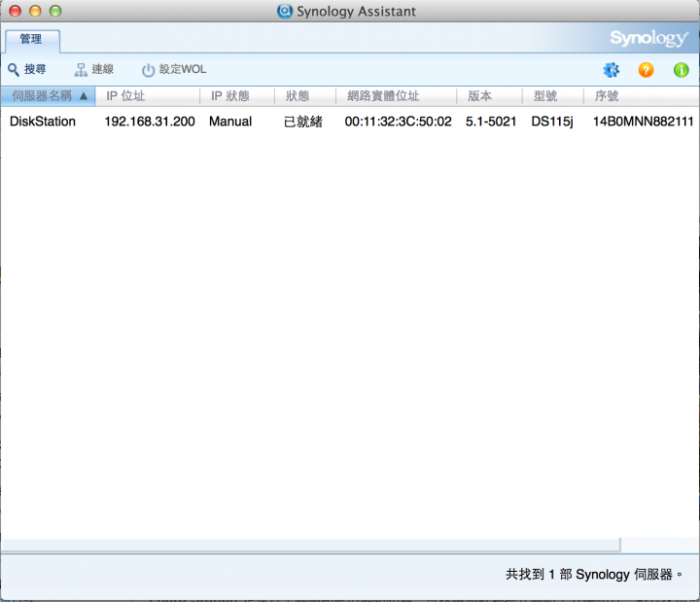Sort by the 版本 column header

(x=489, y=96)
